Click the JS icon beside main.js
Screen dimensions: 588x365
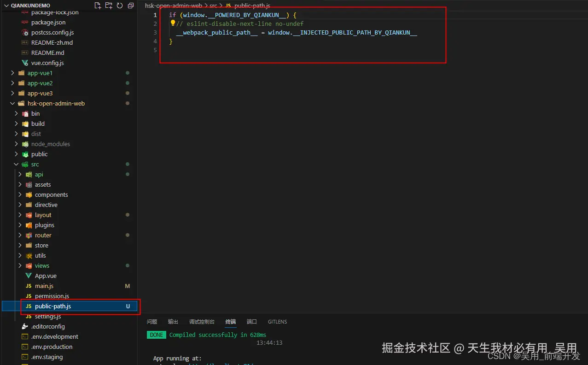point(28,286)
